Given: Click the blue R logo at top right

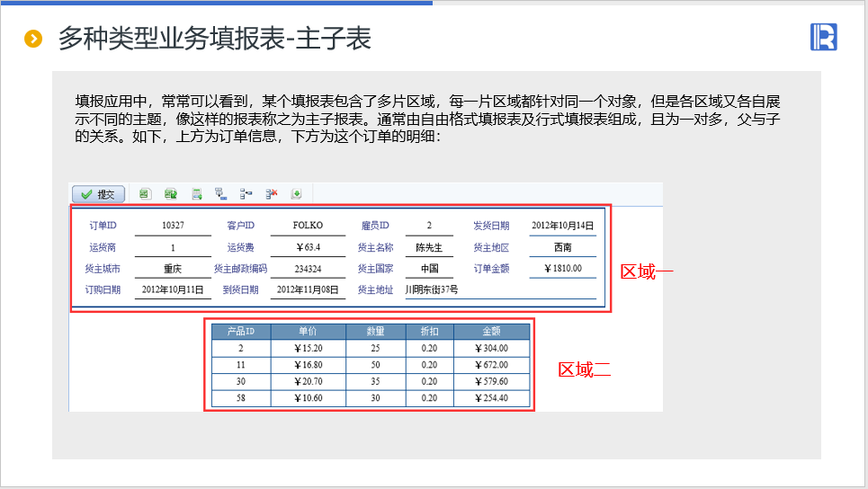Looking at the screenshot, I should click(824, 37).
